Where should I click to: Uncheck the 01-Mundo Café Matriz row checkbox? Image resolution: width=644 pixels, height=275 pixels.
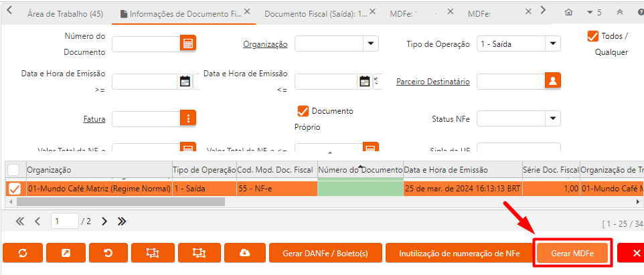(x=14, y=189)
